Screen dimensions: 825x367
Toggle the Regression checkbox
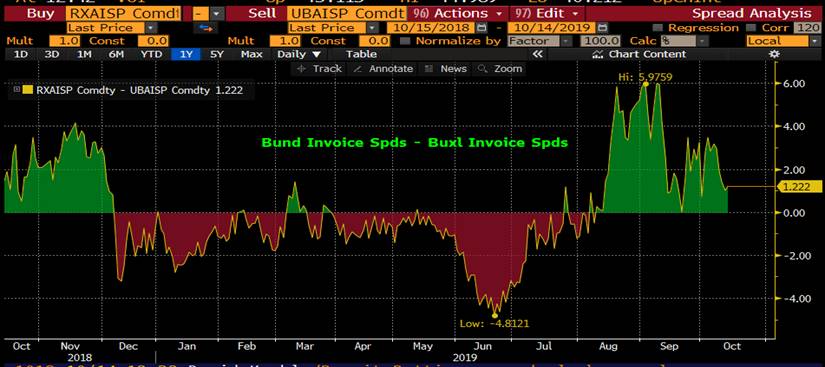[x=657, y=28]
